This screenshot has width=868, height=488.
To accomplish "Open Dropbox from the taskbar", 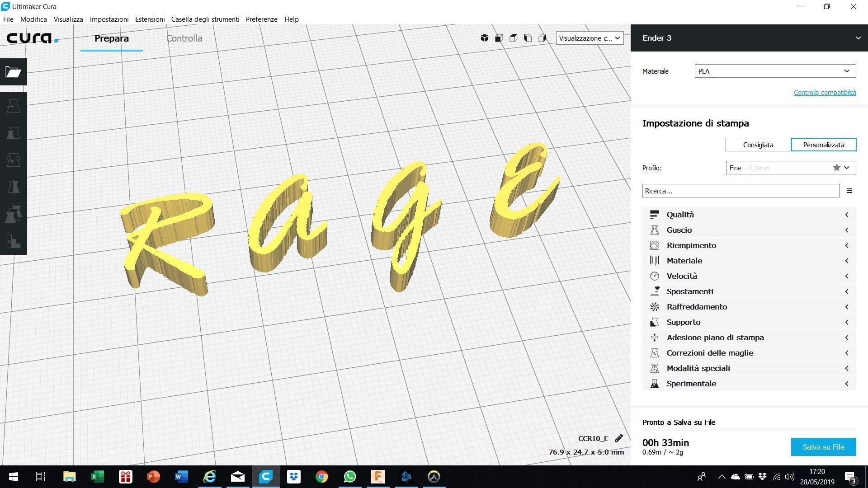I will (294, 476).
